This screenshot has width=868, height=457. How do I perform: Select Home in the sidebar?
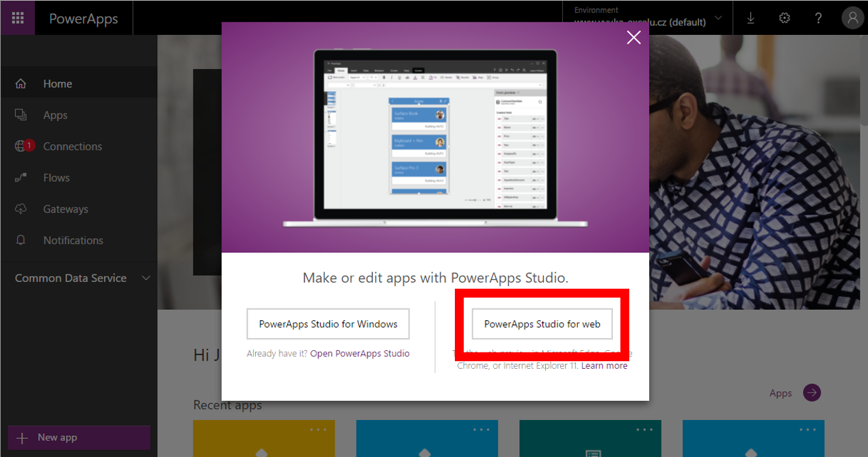click(x=79, y=83)
